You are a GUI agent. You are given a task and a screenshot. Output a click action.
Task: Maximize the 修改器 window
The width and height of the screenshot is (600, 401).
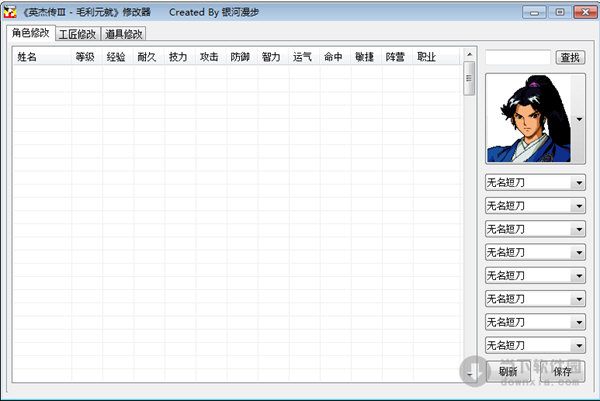(559, 12)
